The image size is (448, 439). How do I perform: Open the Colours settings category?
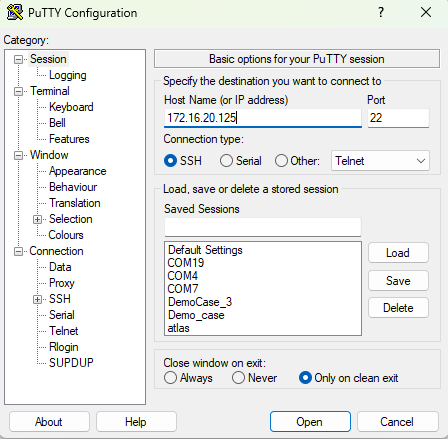click(x=66, y=235)
